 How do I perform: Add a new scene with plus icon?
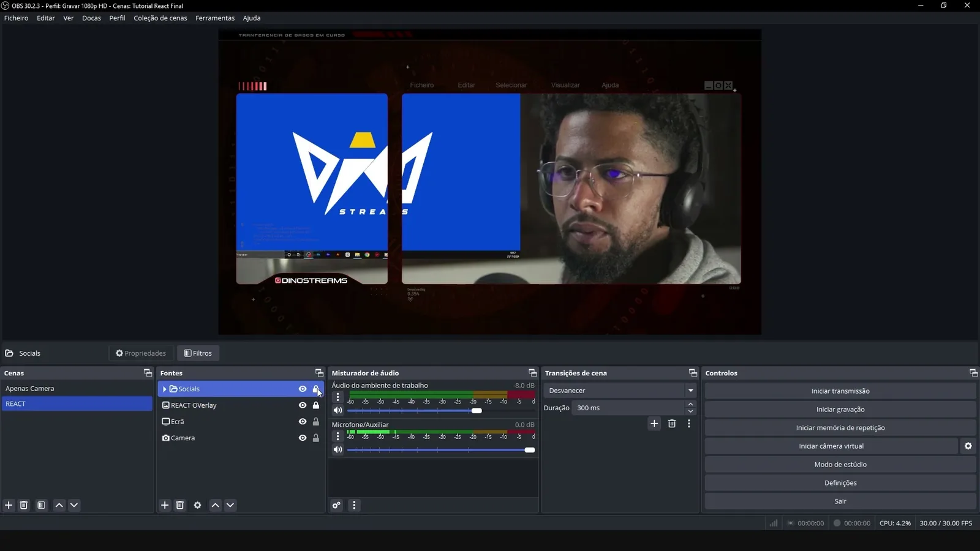point(9,505)
